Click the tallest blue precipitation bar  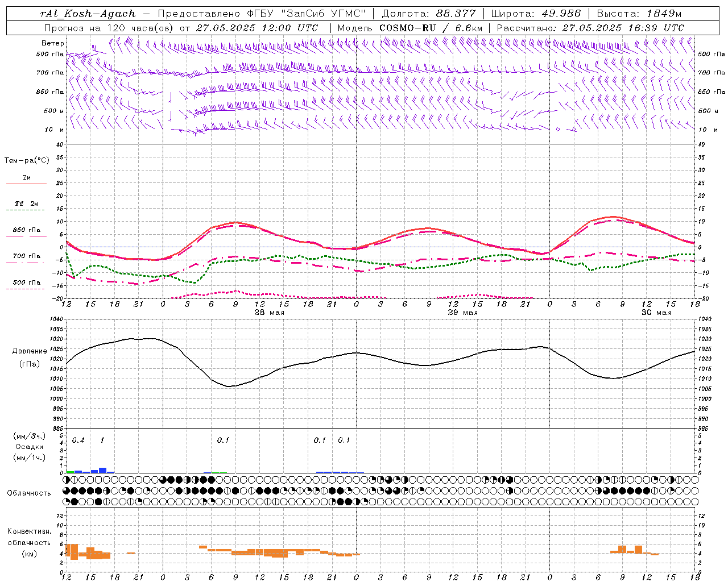point(103,470)
